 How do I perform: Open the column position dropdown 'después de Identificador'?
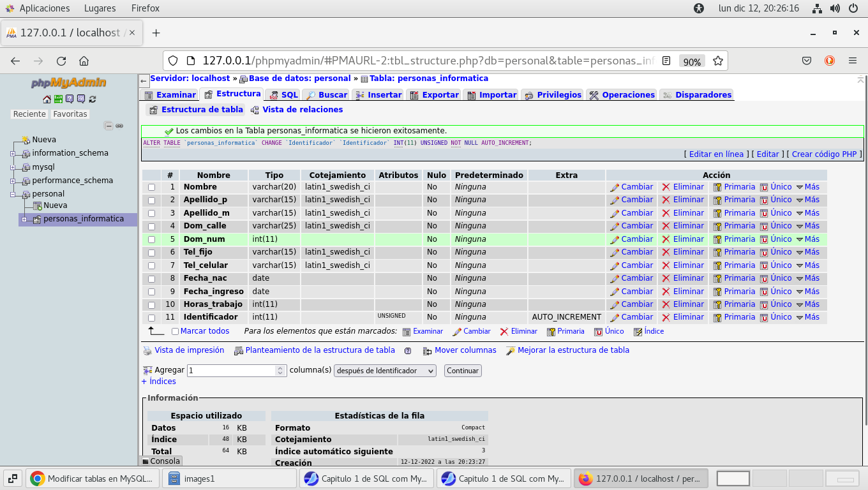coord(385,371)
